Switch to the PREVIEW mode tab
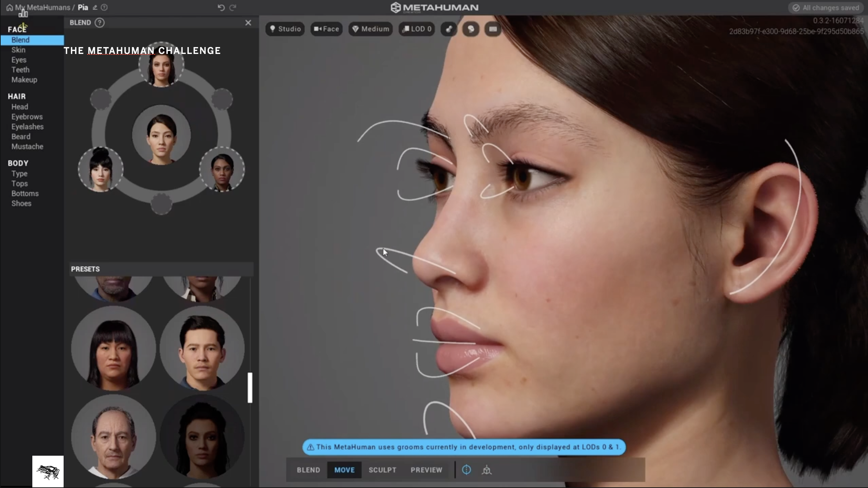Image resolution: width=868 pixels, height=488 pixels. 426,470
